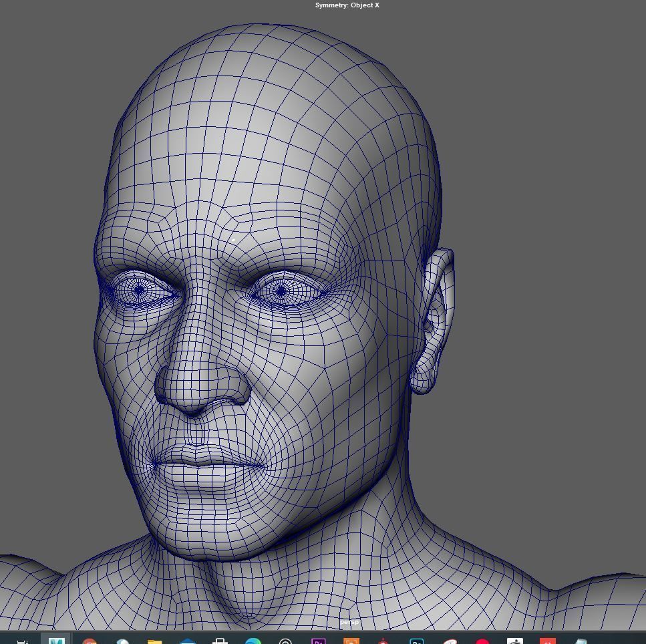
Task: Click the 'Symmetry: Object X' viewport label
Action: click(x=347, y=5)
